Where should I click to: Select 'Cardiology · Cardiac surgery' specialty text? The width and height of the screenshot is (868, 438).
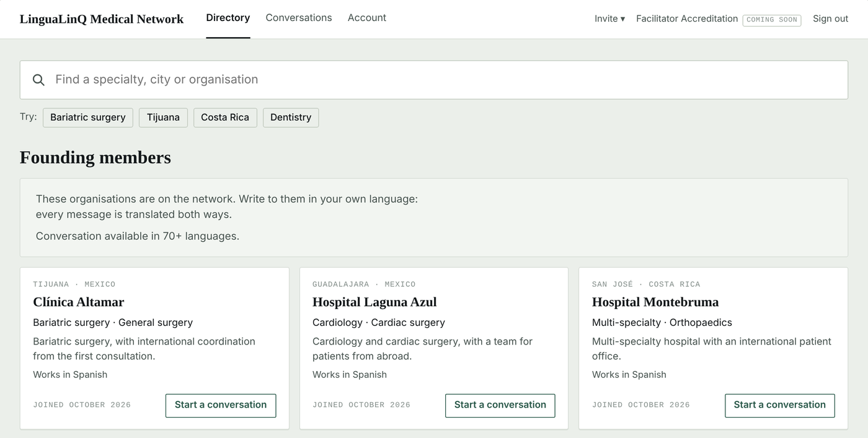(x=379, y=323)
